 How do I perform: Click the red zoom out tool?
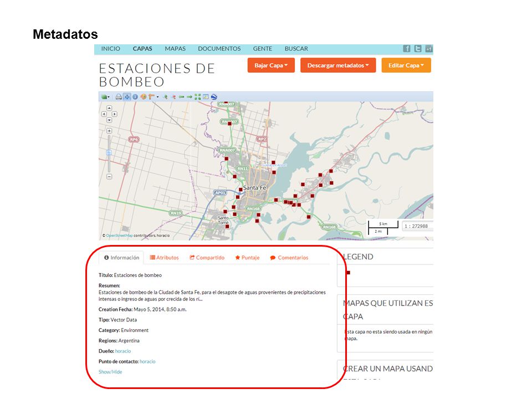click(173, 97)
